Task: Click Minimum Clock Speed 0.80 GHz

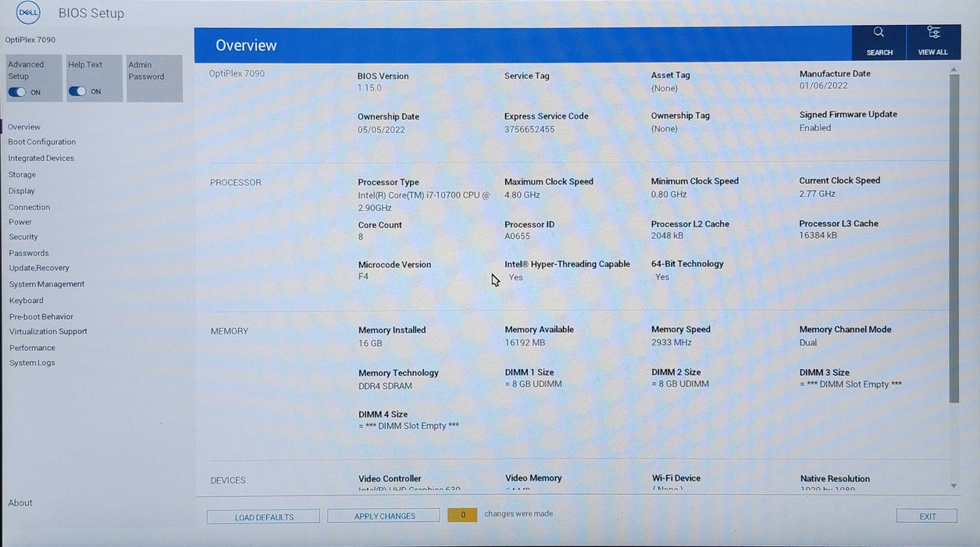Action: [669, 194]
